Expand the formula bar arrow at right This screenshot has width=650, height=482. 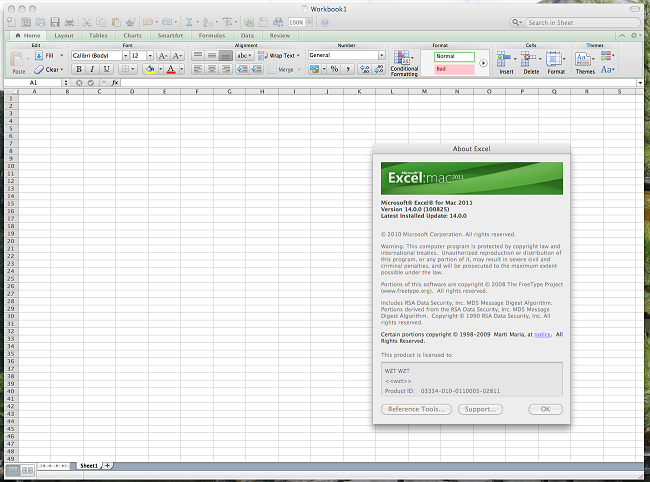[640, 83]
